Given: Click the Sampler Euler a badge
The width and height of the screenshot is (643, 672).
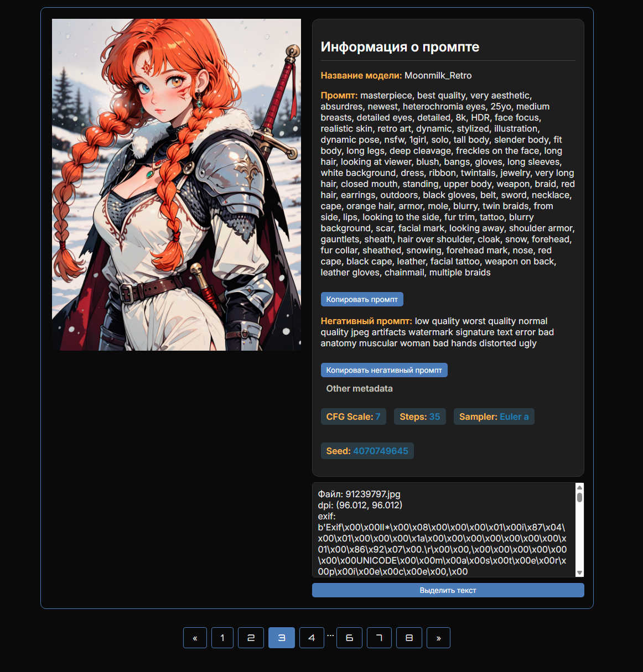Looking at the screenshot, I should [494, 416].
